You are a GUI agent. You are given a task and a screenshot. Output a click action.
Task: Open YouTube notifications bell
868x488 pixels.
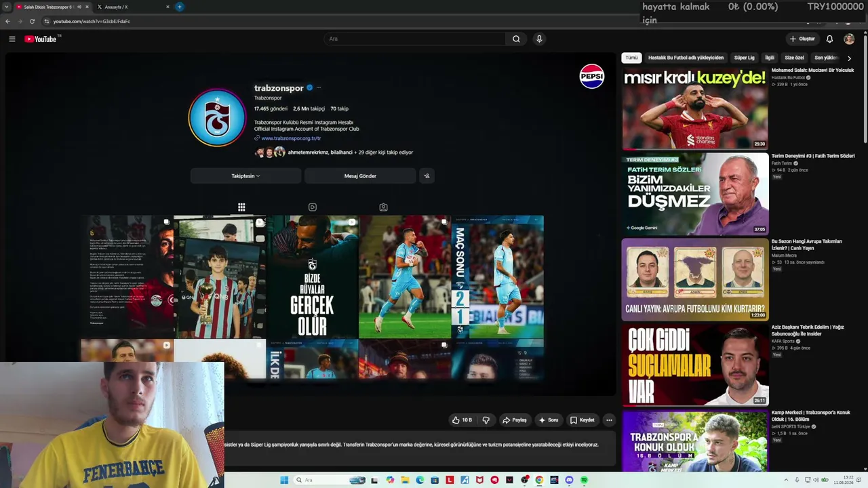click(829, 39)
